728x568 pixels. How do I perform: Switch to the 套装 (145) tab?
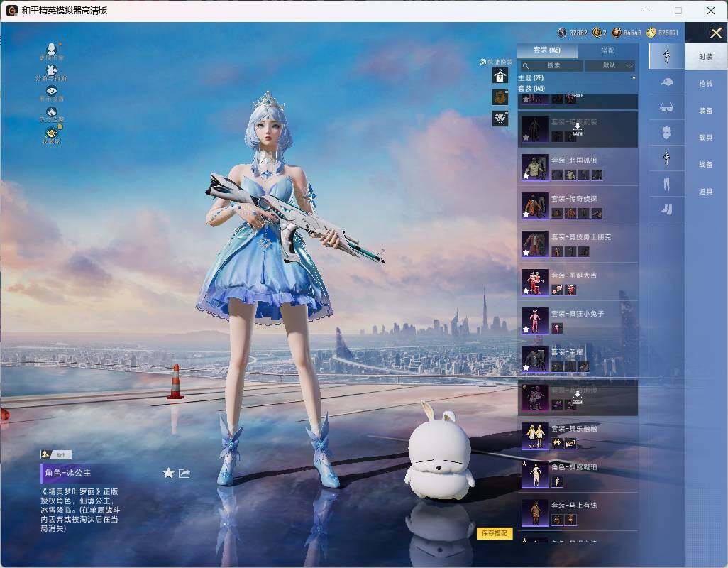click(x=547, y=50)
